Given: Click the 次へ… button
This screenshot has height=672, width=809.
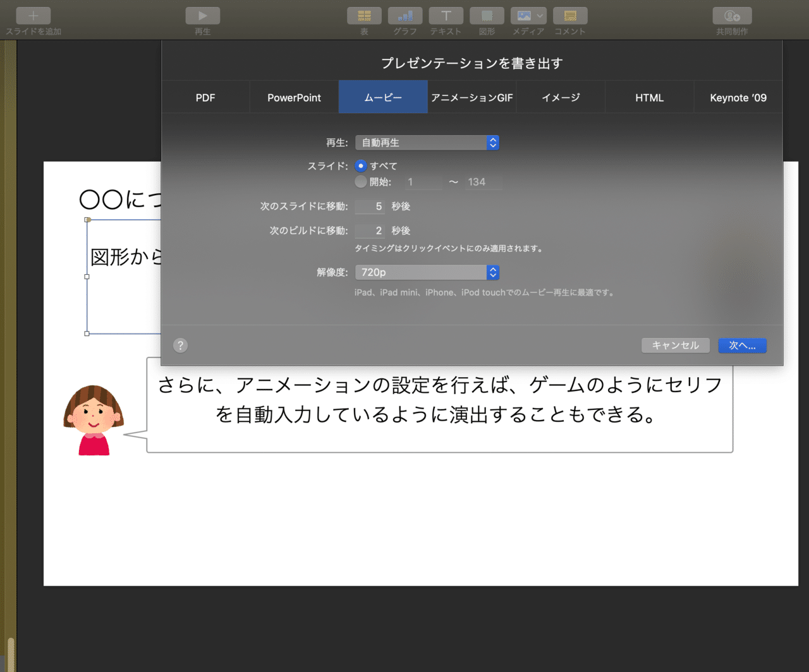Looking at the screenshot, I should click(x=742, y=345).
